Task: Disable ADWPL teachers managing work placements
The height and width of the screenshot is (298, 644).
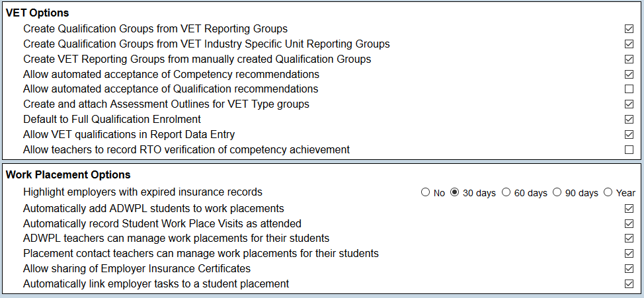Action: [x=629, y=239]
